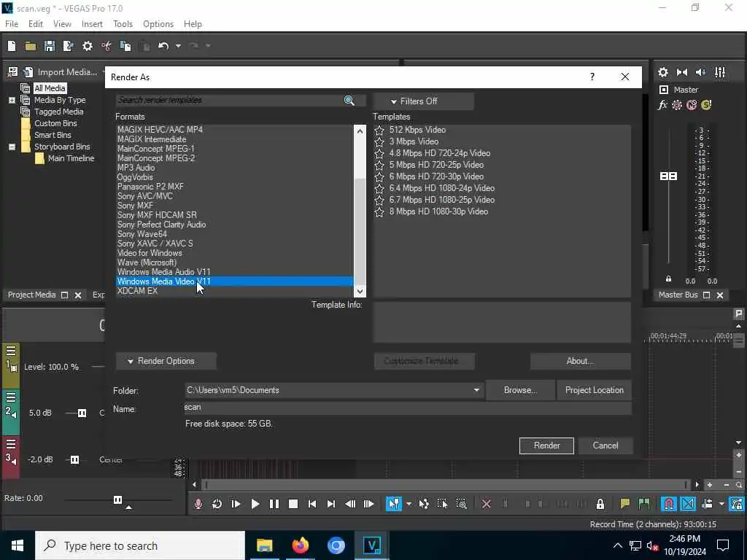The image size is (747, 560).
Task: Click the Record microphone button
Action: coord(198,504)
